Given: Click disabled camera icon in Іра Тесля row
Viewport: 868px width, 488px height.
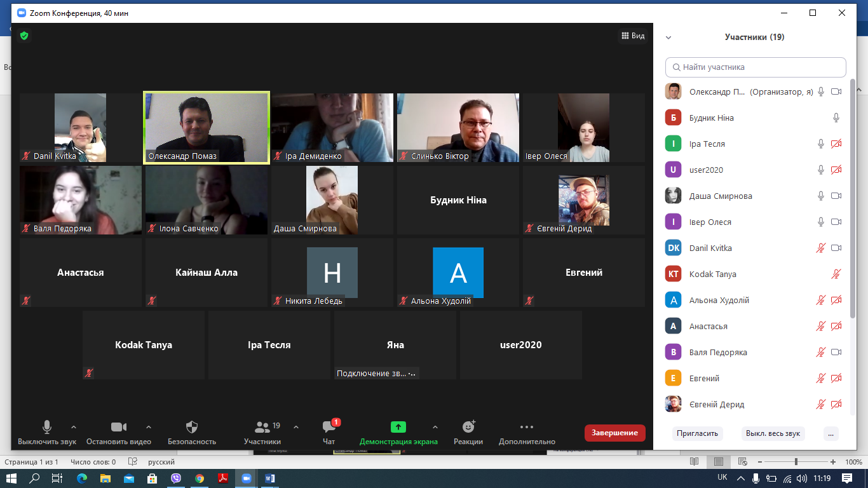Looking at the screenshot, I should pos(836,144).
